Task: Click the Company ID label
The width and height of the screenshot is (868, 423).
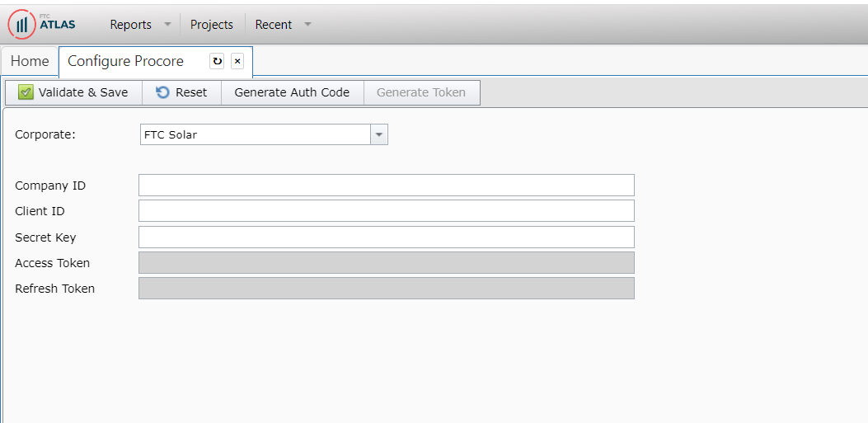Action: [x=50, y=186]
